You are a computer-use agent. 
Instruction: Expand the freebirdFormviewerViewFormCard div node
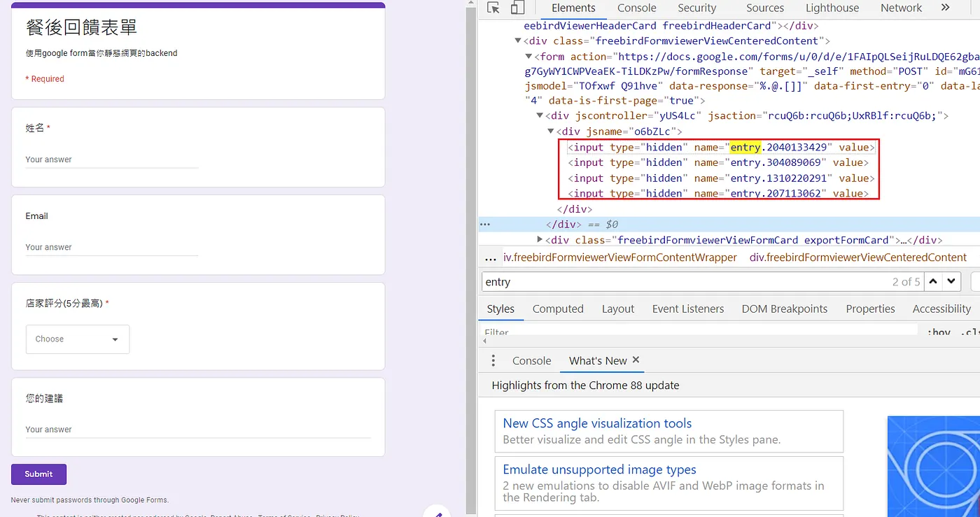(x=540, y=240)
